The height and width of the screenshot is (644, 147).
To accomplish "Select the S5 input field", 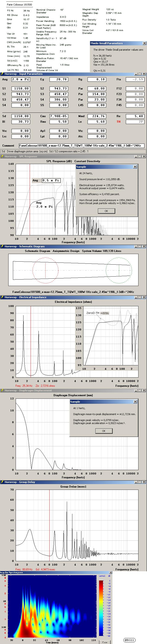I will pos(59,105).
